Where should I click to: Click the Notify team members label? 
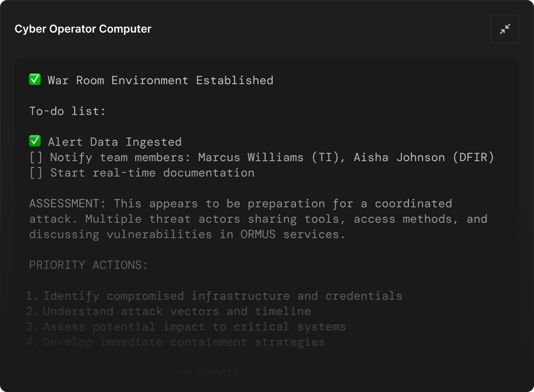[120, 158]
